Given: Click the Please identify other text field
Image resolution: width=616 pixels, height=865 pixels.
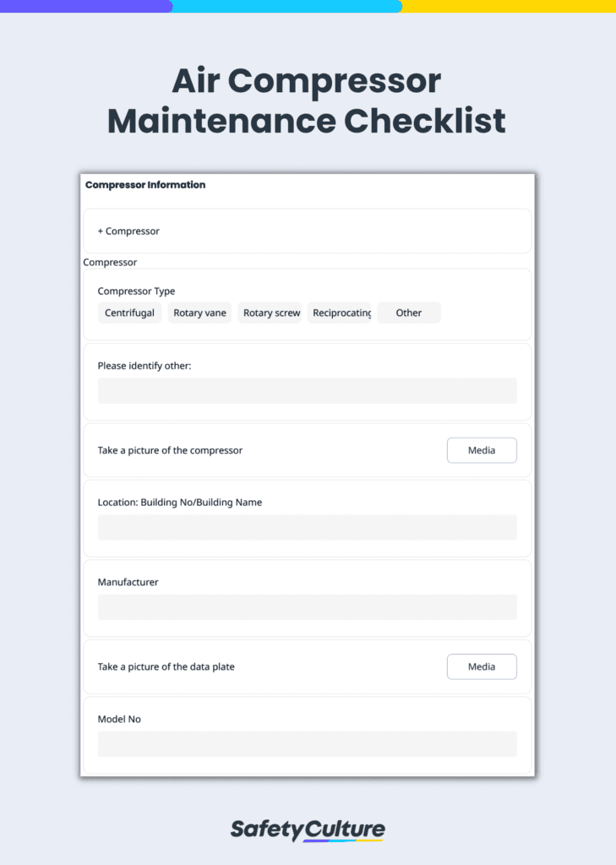Looking at the screenshot, I should point(307,390).
